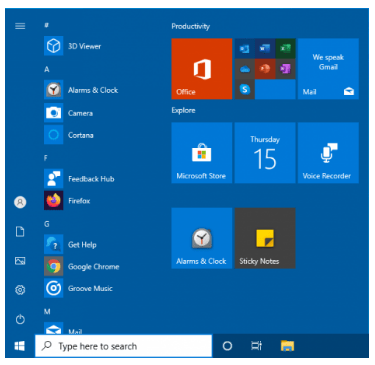375x365 pixels.
Task: Open PowerPoint in the Office apps tile
Action: pyautogui.click(x=265, y=69)
